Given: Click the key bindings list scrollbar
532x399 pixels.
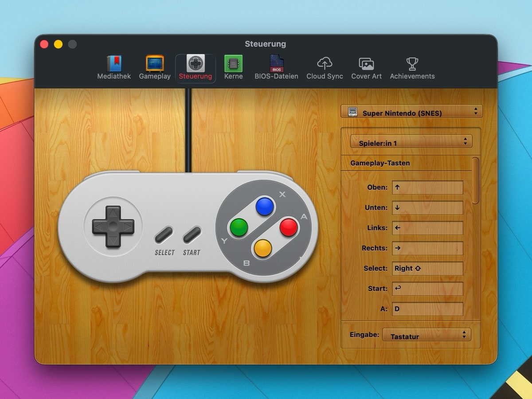Looking at the screenshot, I should coord(476,181).
